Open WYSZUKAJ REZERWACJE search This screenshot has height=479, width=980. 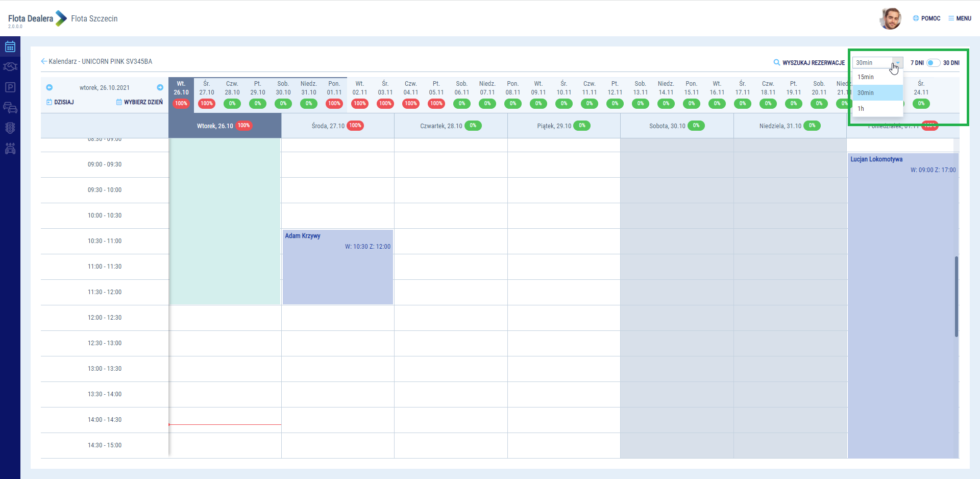pos(809,63)
